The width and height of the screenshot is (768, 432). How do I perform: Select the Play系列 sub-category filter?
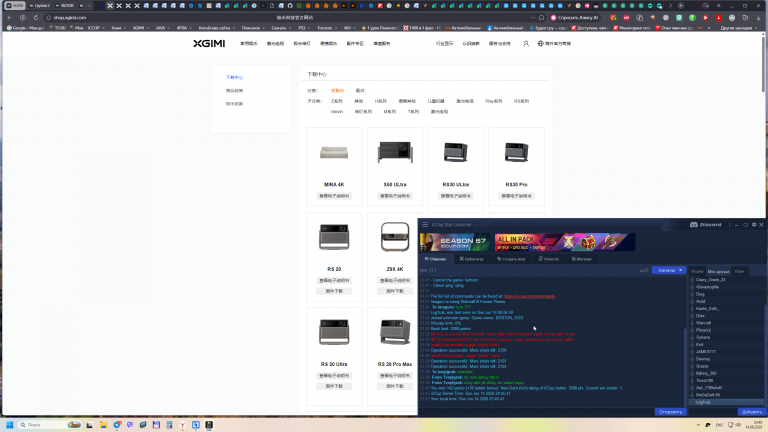(494, 101)
